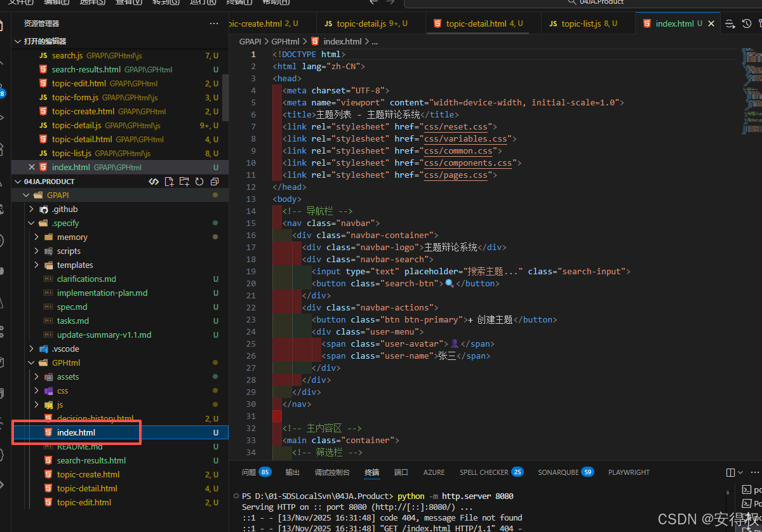
Task: Open the AZURE panel tab
Action: pos(434,472)
